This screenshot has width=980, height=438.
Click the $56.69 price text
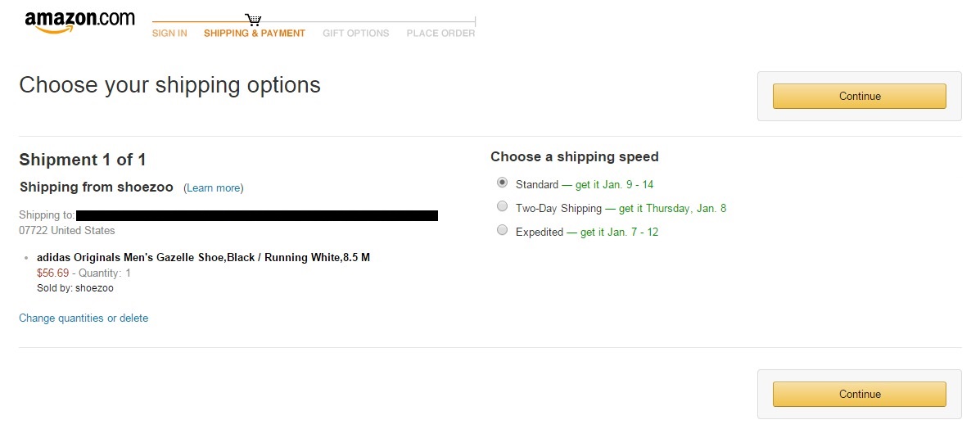[x=52, y=273]
